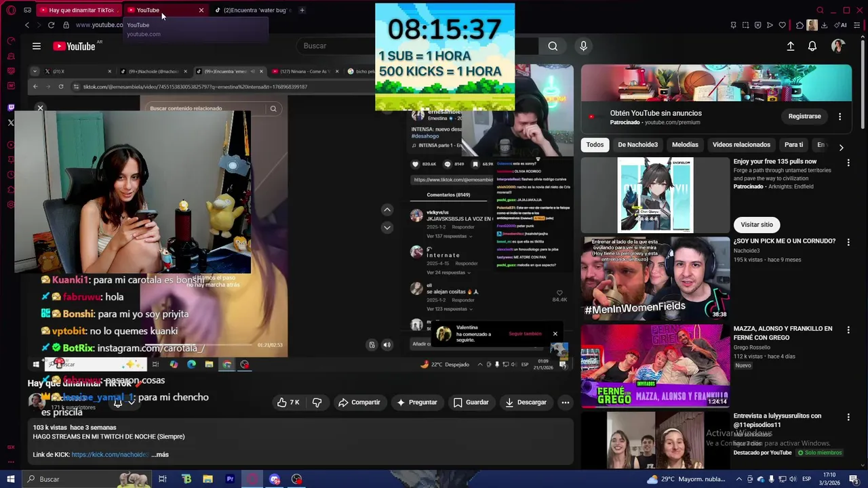This screenshot has height=488, width=868.
Task: Click the Compartir button
Action: click(359, 402)
